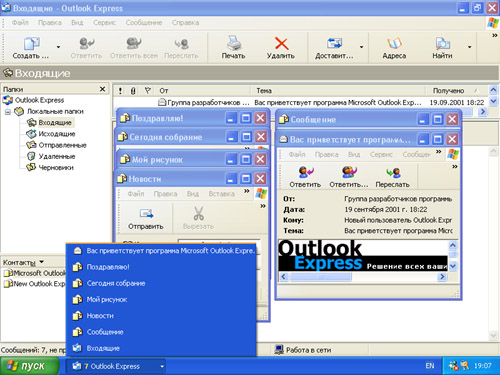Sort messages by Получено column
The height and width of the screenshot is (375, 500).
pos(456,91)
